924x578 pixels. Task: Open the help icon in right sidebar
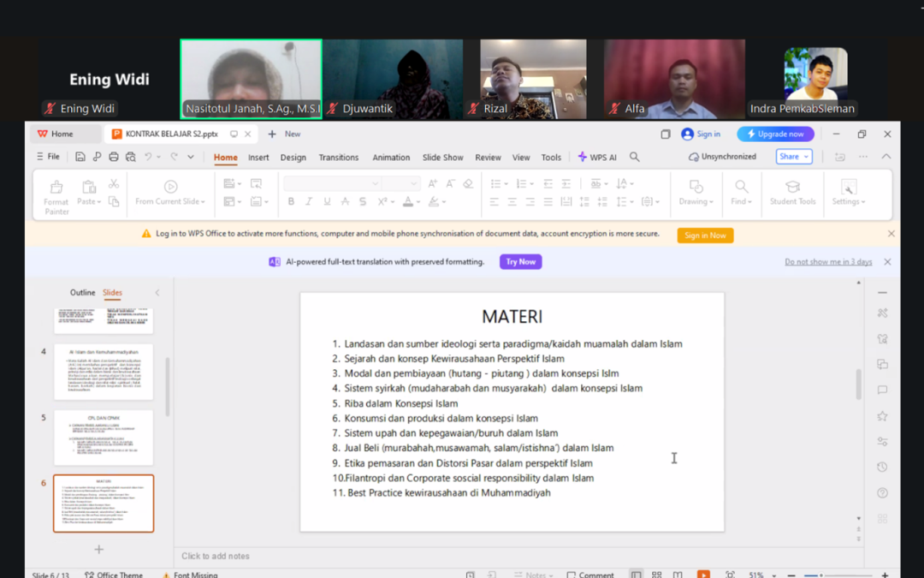point(882,492)
